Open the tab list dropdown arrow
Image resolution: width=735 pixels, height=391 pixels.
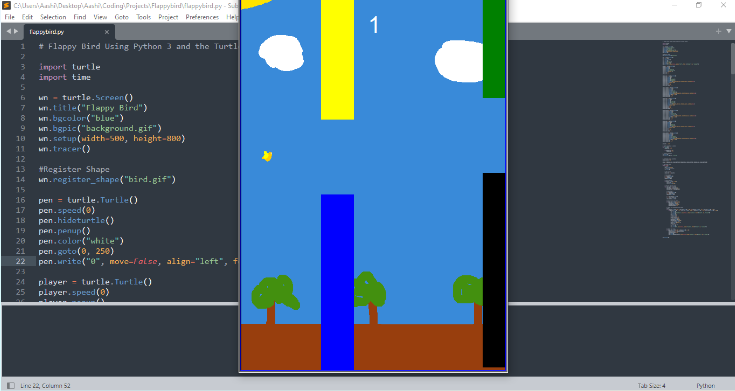(x=728, y=31)
